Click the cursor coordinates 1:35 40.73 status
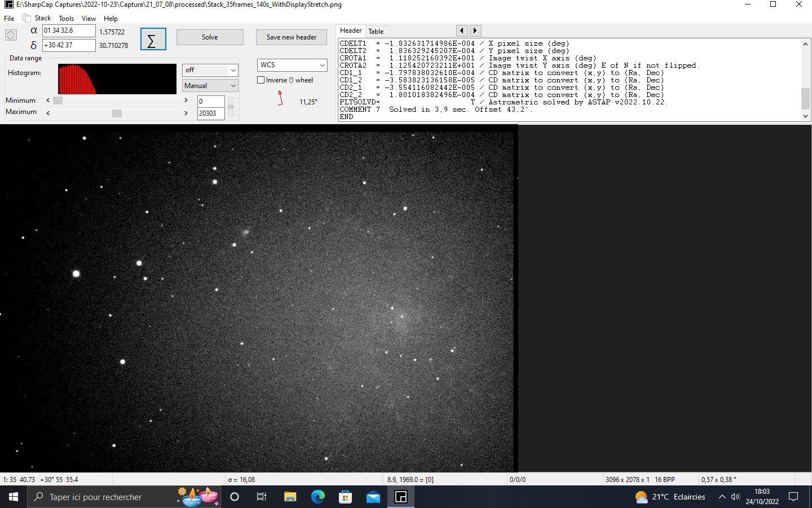This screenshot has height=508, width=812. pos(41,480)
